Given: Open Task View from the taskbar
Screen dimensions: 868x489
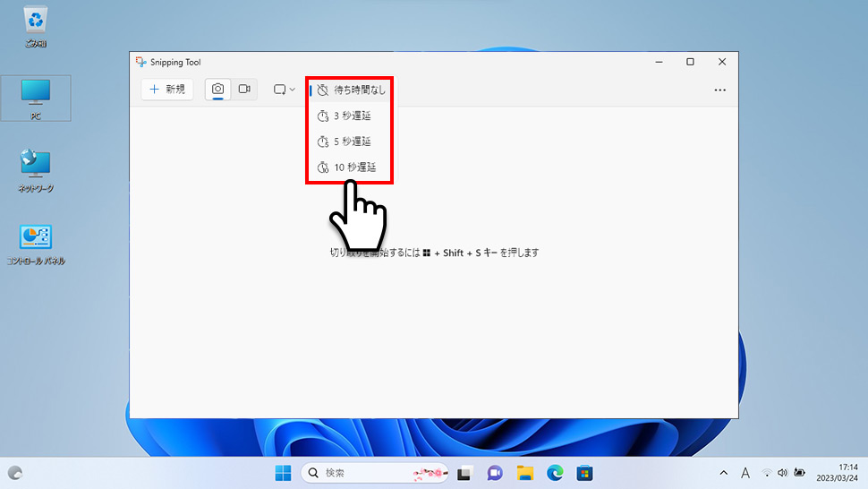Looking at the screenshot, I should point(464,473).
